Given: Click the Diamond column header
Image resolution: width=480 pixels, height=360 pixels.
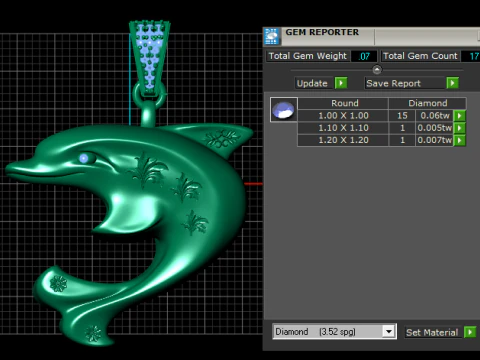Looking at the screenshot, I should 428,103.
